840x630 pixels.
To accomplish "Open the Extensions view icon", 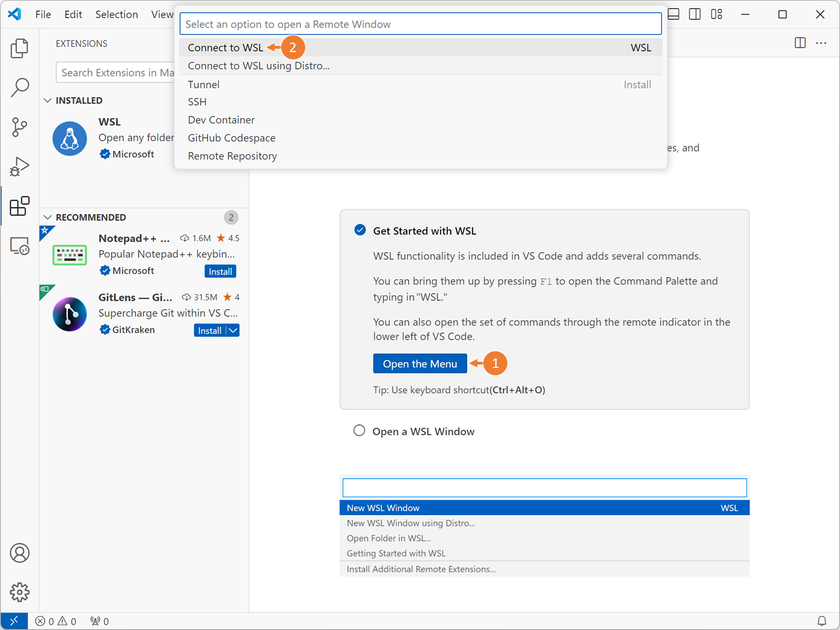I will (20, 206).
